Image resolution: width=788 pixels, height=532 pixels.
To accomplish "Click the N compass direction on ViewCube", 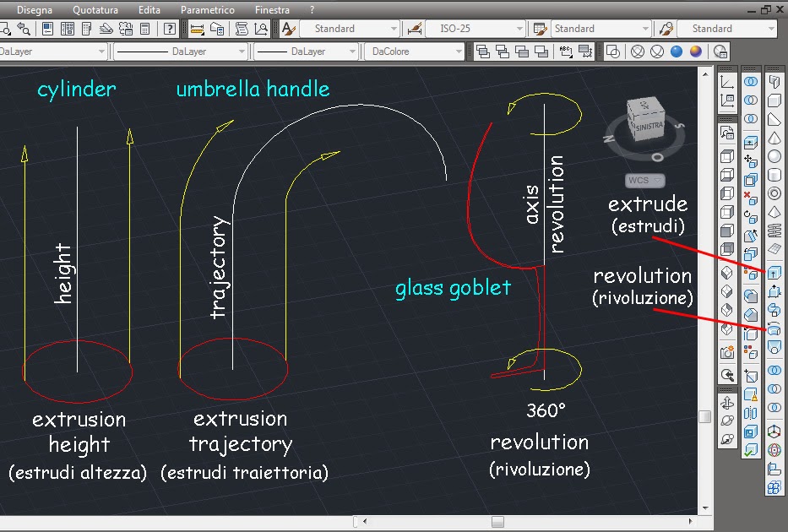I will pos(609,138).
